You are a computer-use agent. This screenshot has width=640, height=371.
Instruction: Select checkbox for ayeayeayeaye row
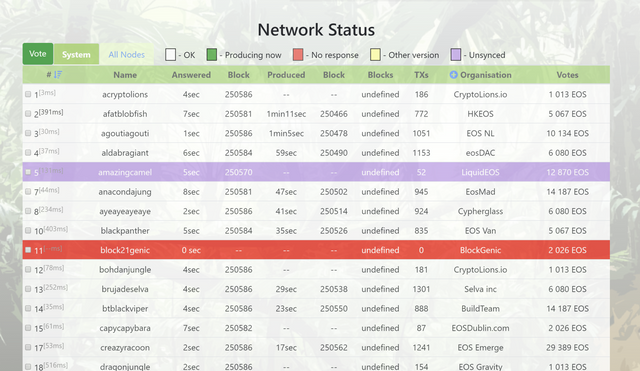[x=28, y=211]
